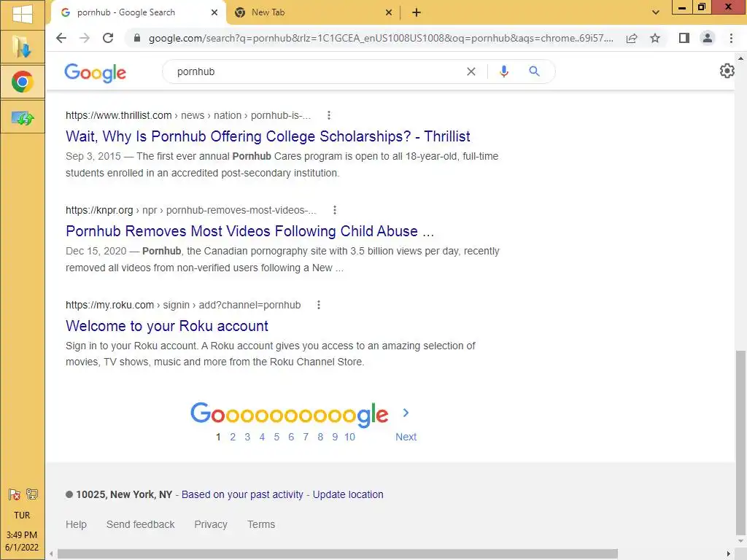Viewport: 747px width, 560px height.
Task: Go to results page 8
Action: click(320, 437)
